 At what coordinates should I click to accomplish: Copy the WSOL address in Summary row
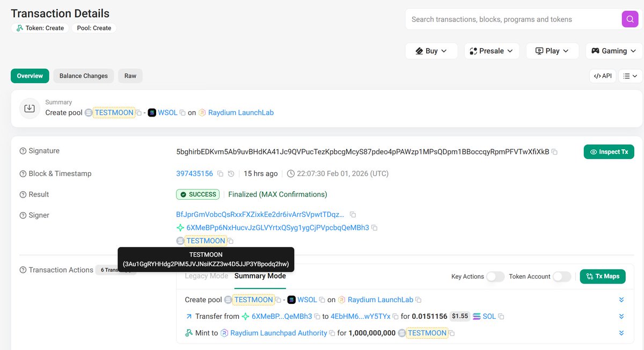182,113
